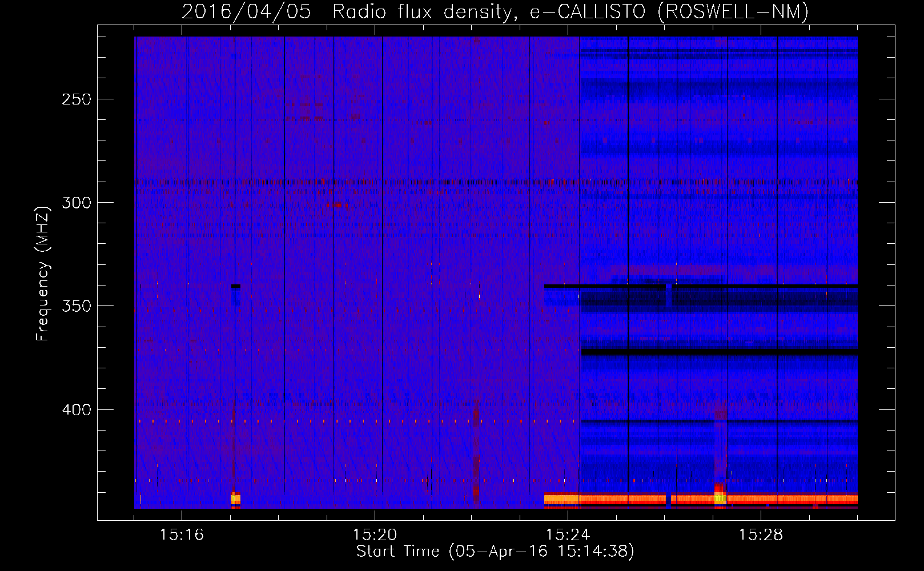Screen dimensions: 924x571
Task: Click the 350 frequency tick label
Action: point(77,306)
